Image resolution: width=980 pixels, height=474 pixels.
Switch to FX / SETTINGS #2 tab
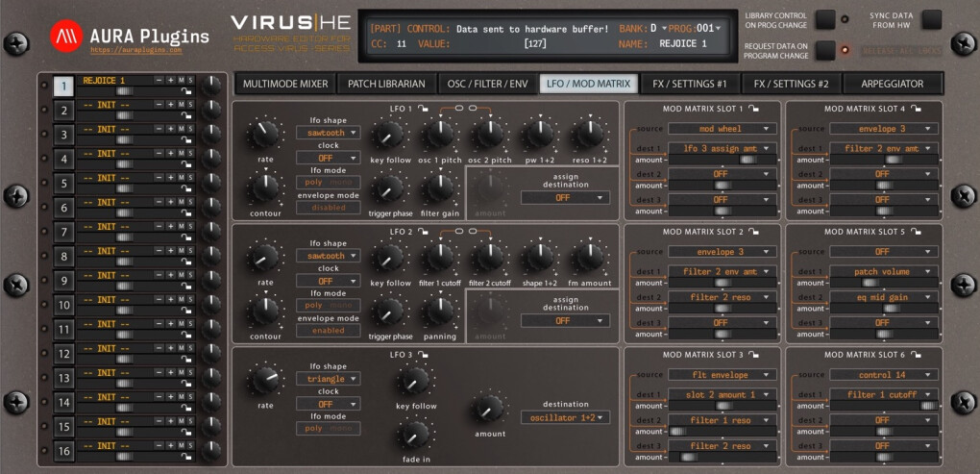pyautogui.click(x=792, y=84)
